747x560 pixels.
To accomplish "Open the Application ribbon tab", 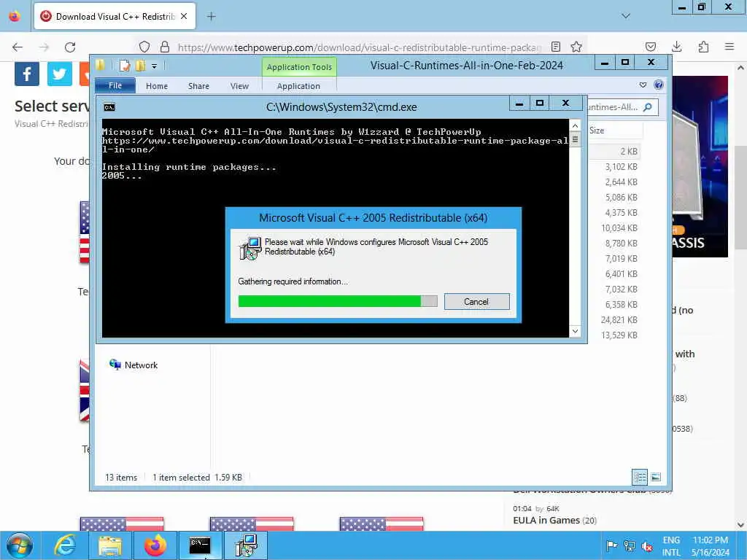I will 298,86.
